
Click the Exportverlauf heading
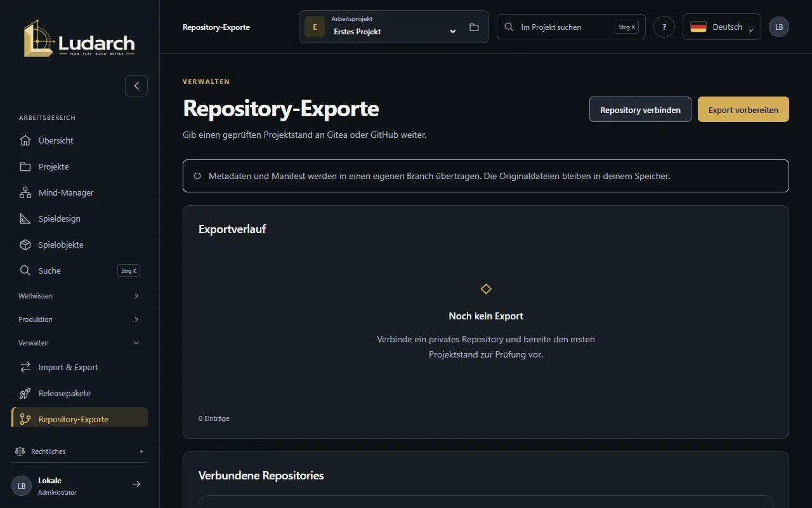point(232,229)
